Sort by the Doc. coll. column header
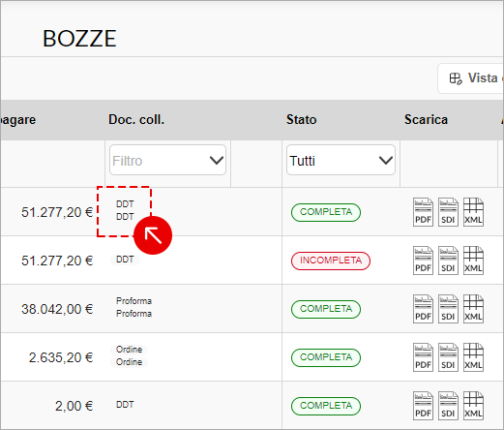The height and width of the screenshot is (430, 504). click(x=136, y=120)
